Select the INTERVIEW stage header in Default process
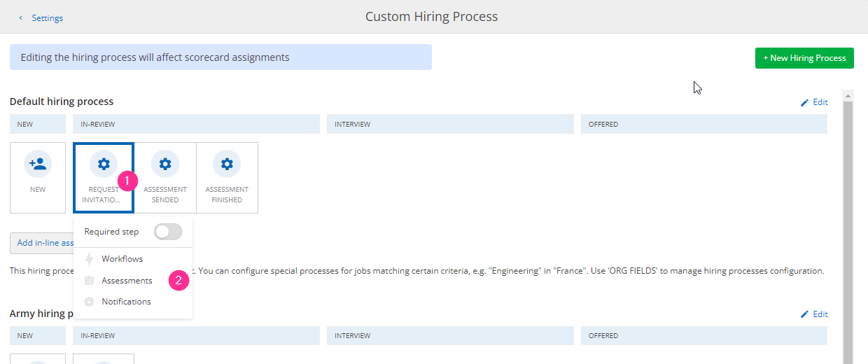This screenshot has width=868, height=364. [x=450, y=124]
